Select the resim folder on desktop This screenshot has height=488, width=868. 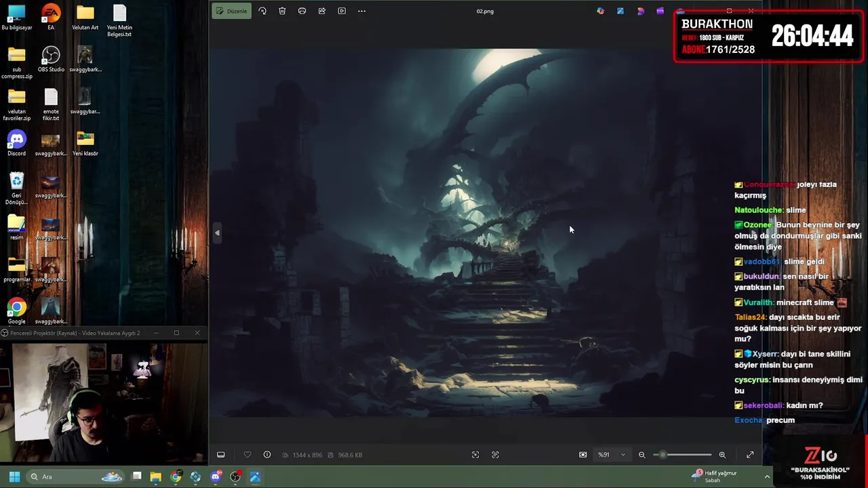click(17, 228)
